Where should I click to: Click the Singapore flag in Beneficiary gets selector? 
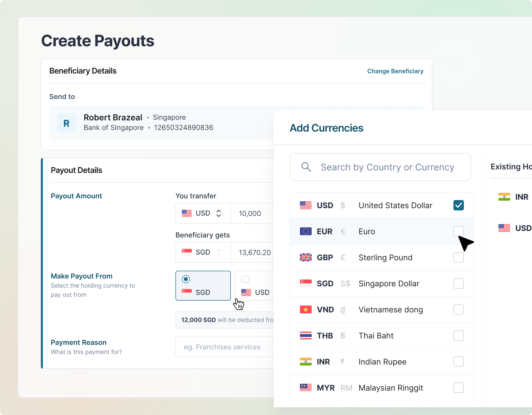[187, 252]
